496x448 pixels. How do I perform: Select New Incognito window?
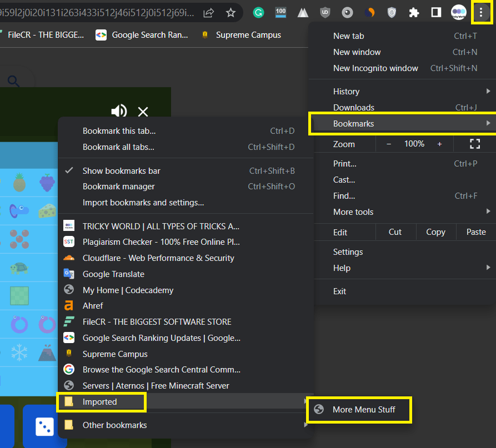[375, 68]
